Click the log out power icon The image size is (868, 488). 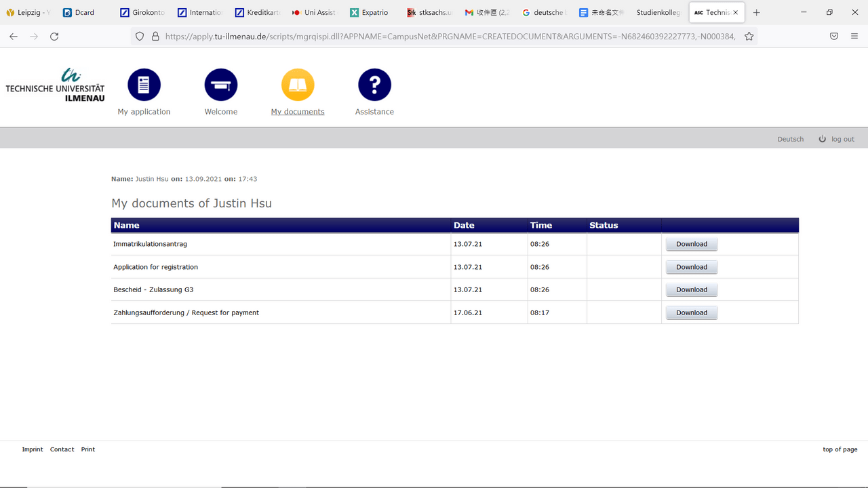(x=823, y=139)
